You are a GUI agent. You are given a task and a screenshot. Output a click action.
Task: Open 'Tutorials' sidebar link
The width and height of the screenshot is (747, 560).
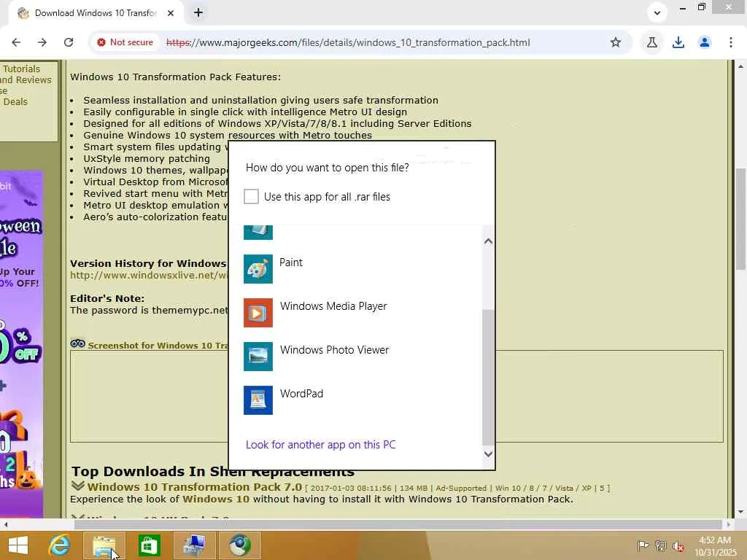click(x=21, y=69)
